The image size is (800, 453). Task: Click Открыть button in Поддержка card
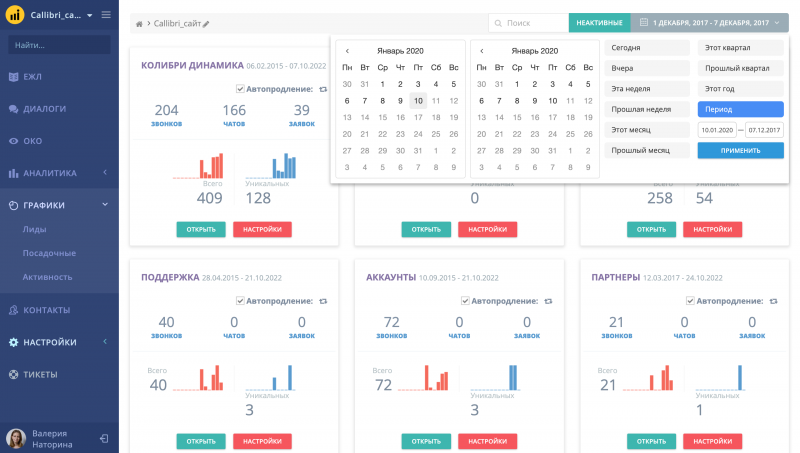(x=201, y=441)
